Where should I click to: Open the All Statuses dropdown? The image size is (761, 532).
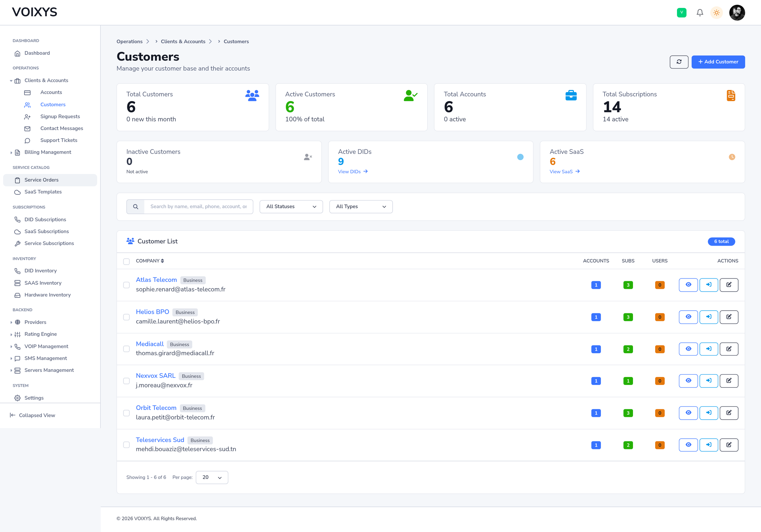[x=291, y=207]
